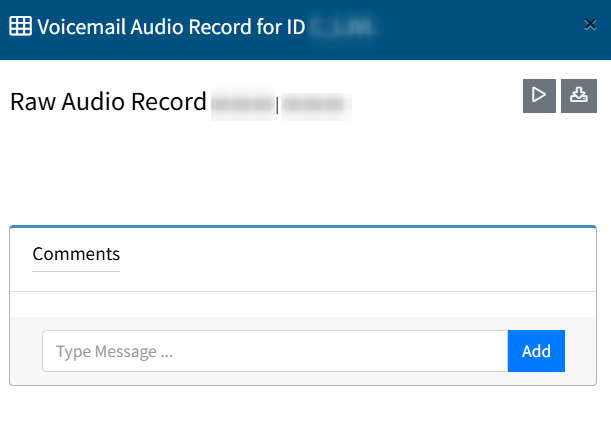Submit comment with the blue Add button
The image size is (611, 445).
(x=536, y=351)
